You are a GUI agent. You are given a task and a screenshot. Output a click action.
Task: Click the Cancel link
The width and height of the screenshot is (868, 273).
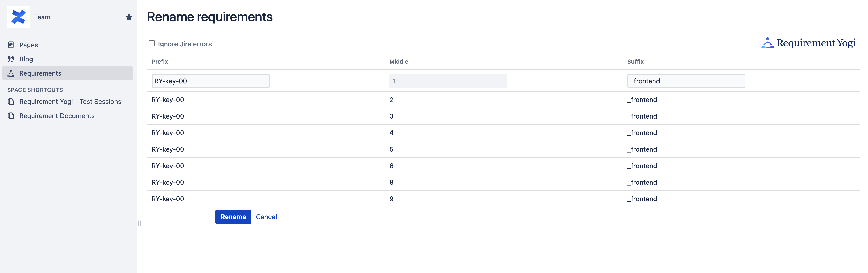coord(266,217)
